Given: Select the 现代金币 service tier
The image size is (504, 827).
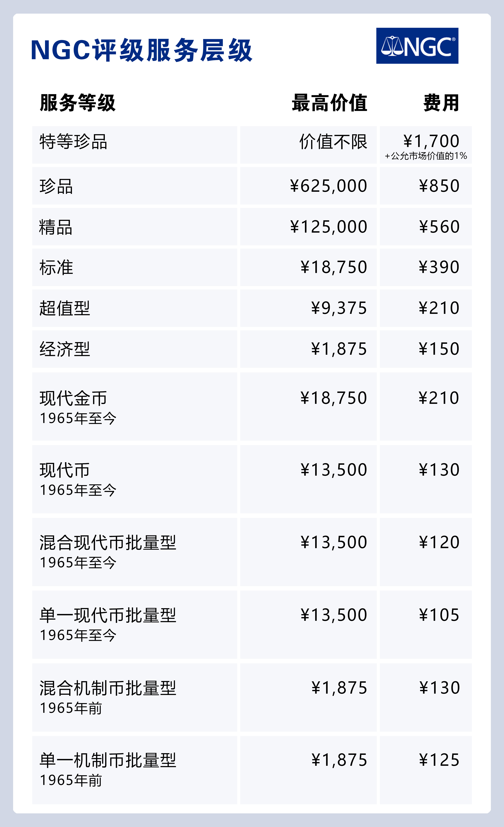Looking at the screenshot, I should [x=73, y=398].
